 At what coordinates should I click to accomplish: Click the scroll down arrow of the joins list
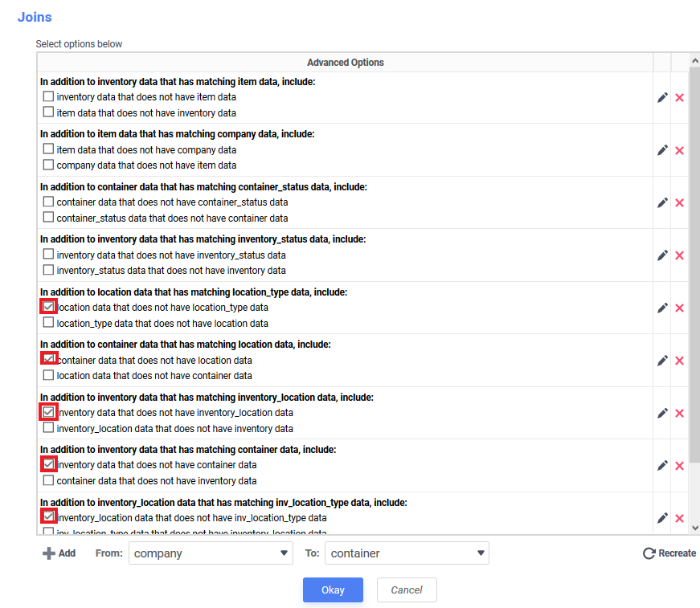pyautogui.click(x=694, y=528)
